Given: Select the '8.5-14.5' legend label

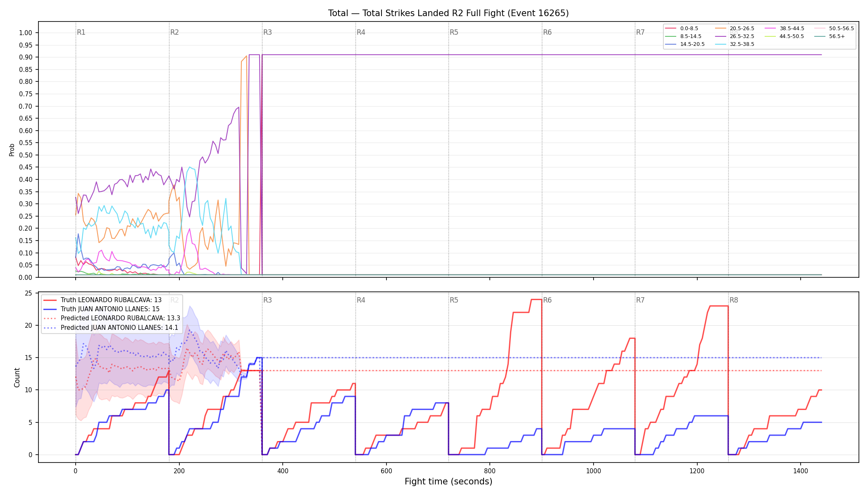Looking at the screenshot, I should coord(691,36).
